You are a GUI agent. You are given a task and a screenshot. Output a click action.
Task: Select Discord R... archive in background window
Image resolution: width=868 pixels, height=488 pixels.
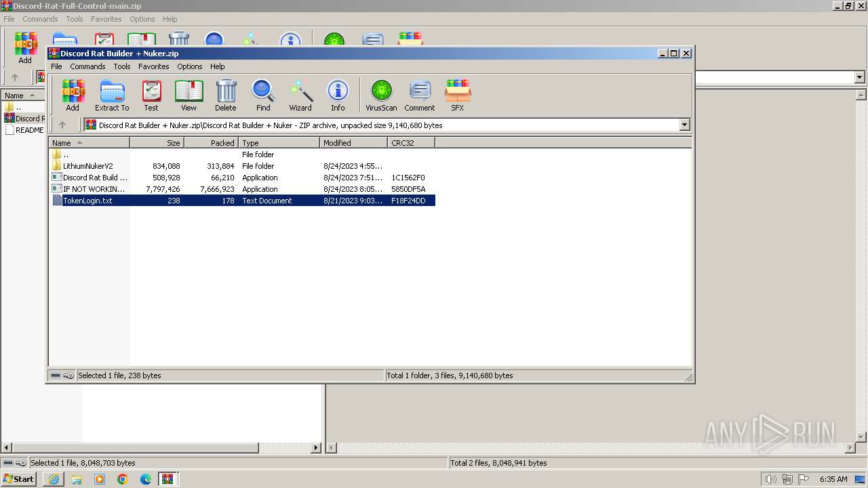click(x=24, y=119)
